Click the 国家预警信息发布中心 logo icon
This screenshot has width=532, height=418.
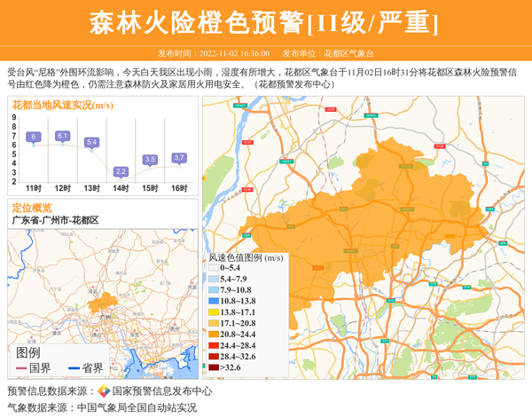pos(104,390)
